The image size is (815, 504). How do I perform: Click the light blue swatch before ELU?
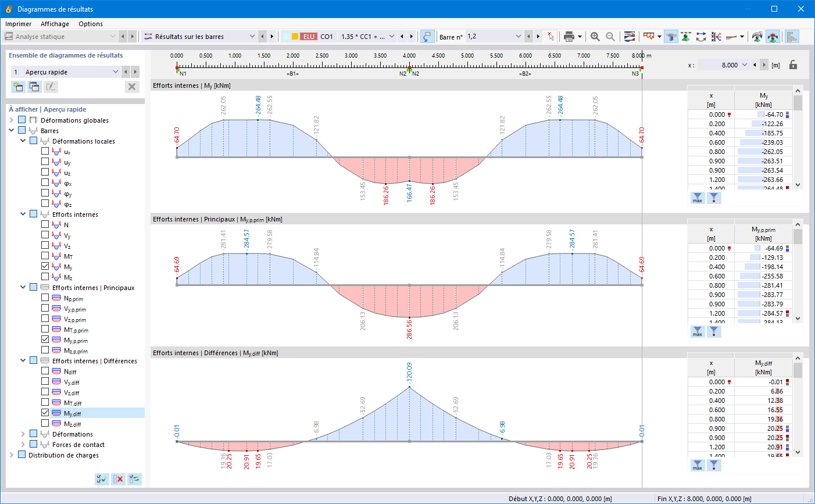tap(287, 37)
